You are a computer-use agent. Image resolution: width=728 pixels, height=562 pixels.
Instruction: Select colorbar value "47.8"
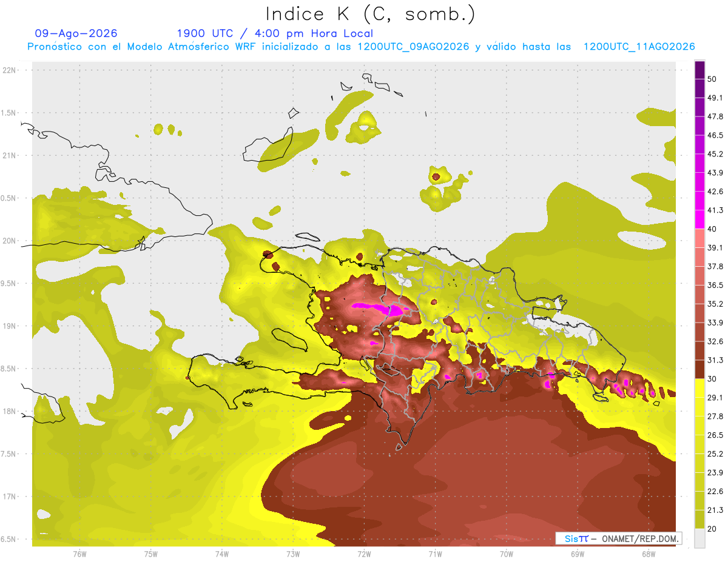pyautogui.click(x=715, y=116)
